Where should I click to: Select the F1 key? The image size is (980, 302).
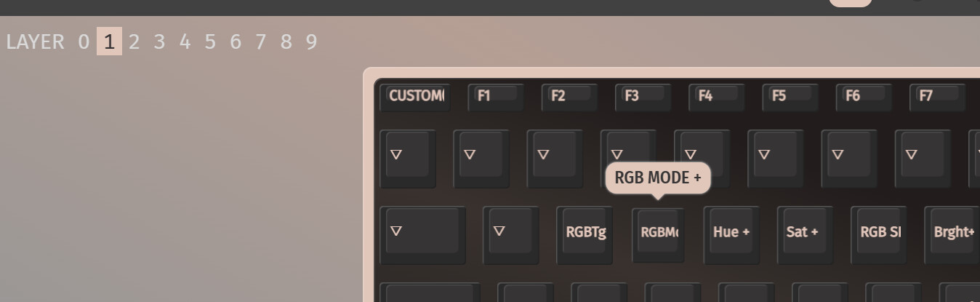point(496,97)
